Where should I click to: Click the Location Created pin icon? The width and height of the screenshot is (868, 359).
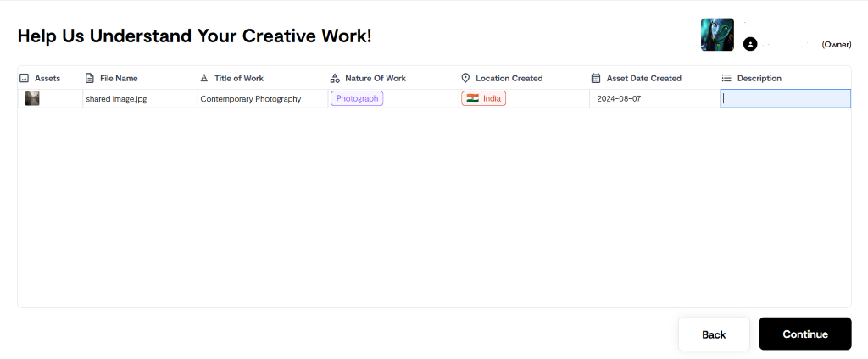pos(465,78)
